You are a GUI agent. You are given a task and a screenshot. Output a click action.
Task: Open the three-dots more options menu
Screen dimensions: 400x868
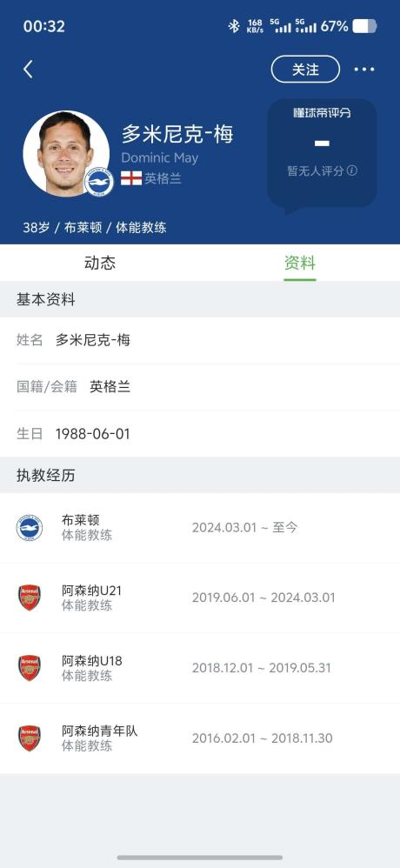pyautogui.click(x=364, y=70)
